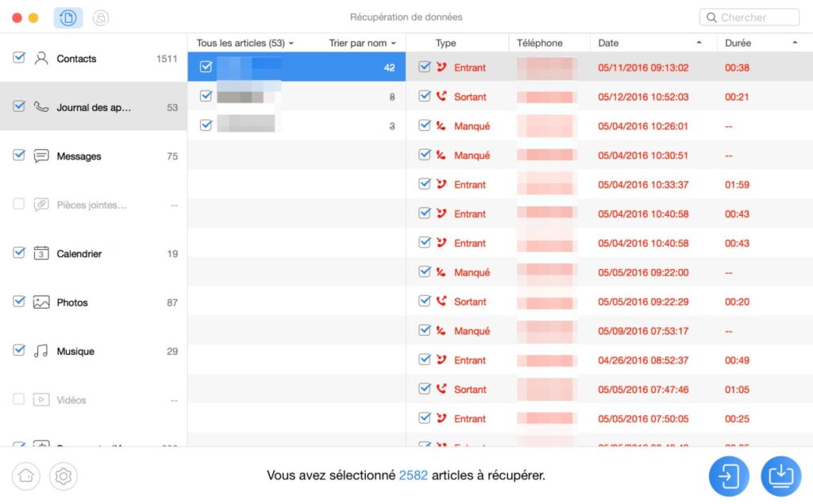Click the Messages speech bubble icon
The height and width of the screenshot is (504, 813).
point(41,156)
